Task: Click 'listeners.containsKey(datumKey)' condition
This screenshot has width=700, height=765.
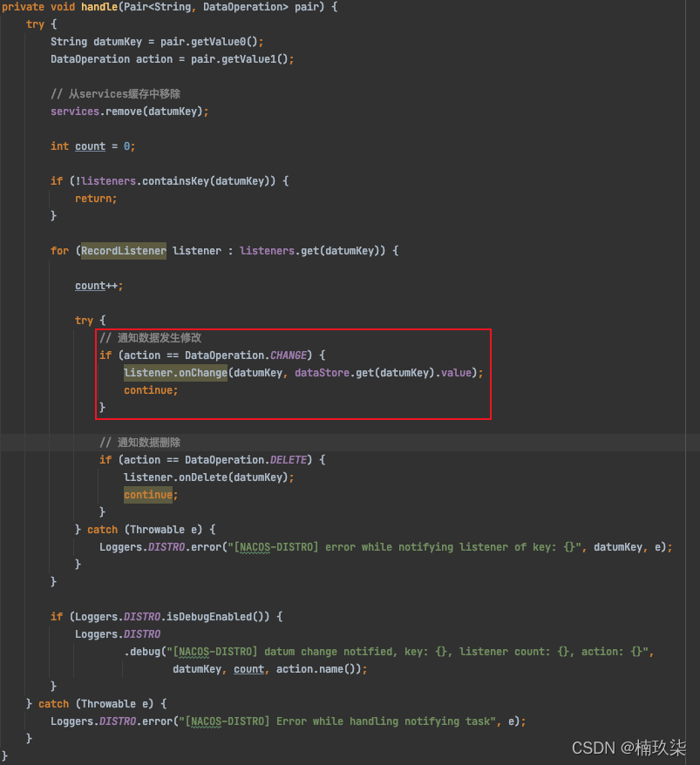Action: [x=175, y=181]
